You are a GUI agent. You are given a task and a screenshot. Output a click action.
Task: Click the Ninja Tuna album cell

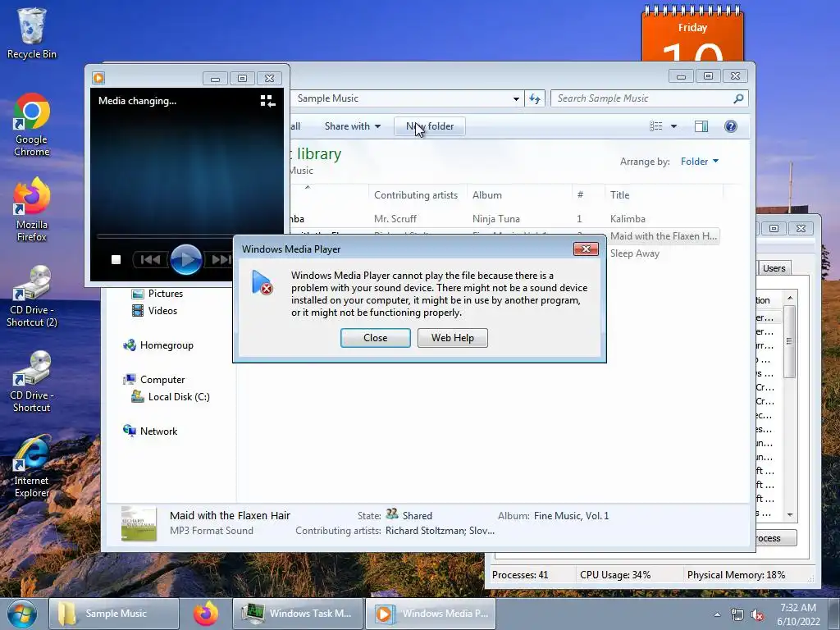(x=496, y=219)
